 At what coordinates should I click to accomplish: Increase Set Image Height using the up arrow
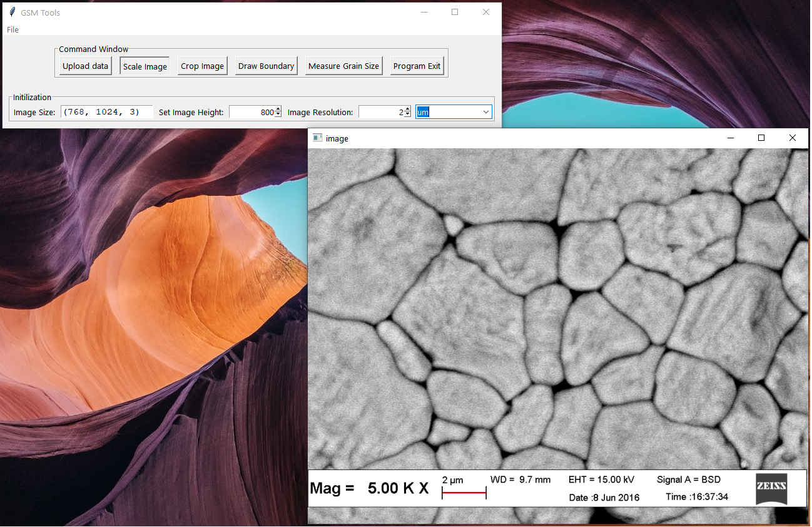point(278,108)
